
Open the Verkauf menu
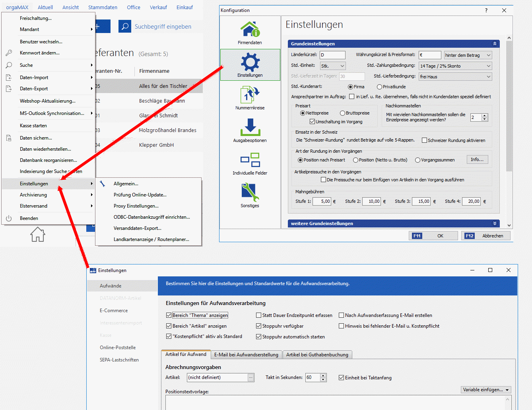click(158, 7)
